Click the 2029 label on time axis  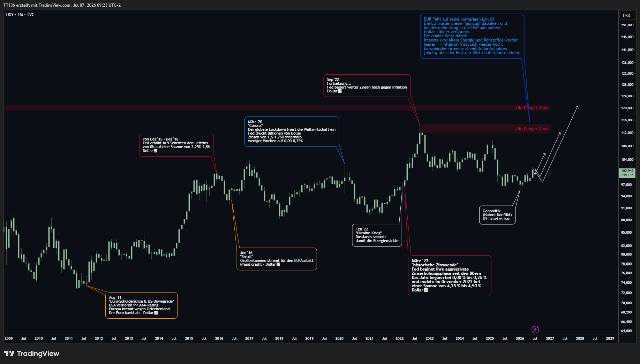point(610,339)
